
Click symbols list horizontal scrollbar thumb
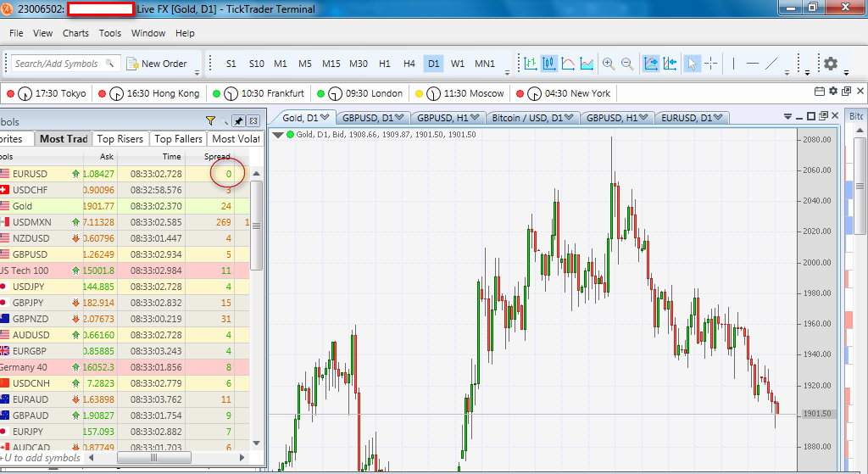[154, 457]
